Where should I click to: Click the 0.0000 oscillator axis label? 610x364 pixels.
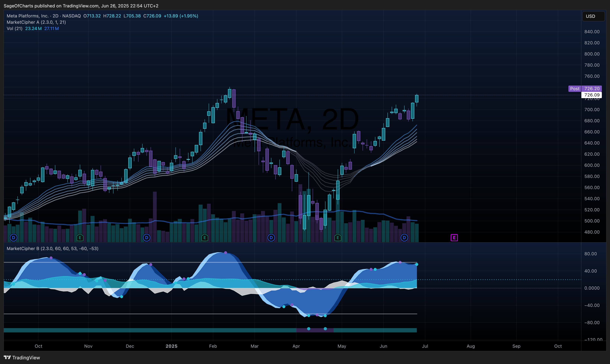pos(592,288)
